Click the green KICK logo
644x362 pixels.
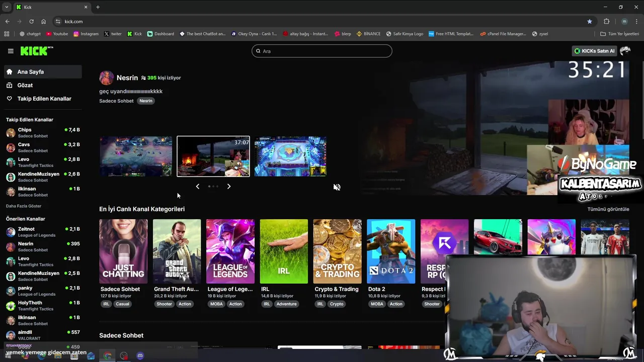36,51
